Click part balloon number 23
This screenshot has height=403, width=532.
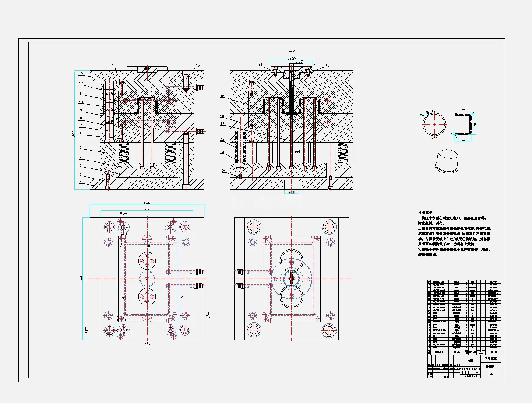pos(222,152)
